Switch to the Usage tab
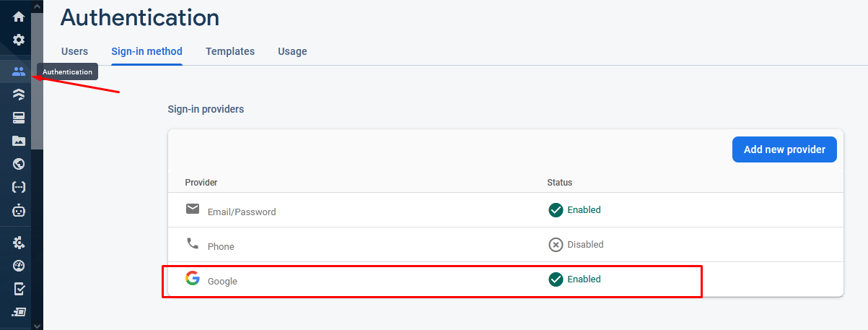The image size is (868, 330). coord(292,51)
